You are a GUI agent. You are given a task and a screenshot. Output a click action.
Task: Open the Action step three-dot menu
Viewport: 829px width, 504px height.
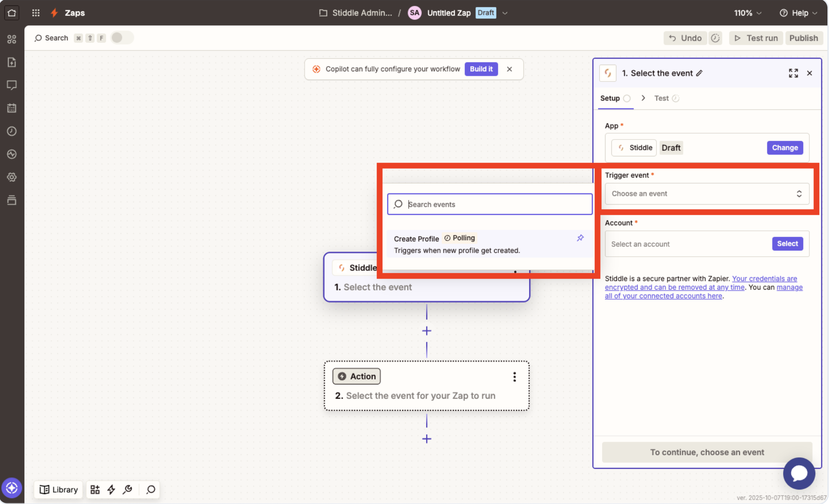click(x=514, y=377)
